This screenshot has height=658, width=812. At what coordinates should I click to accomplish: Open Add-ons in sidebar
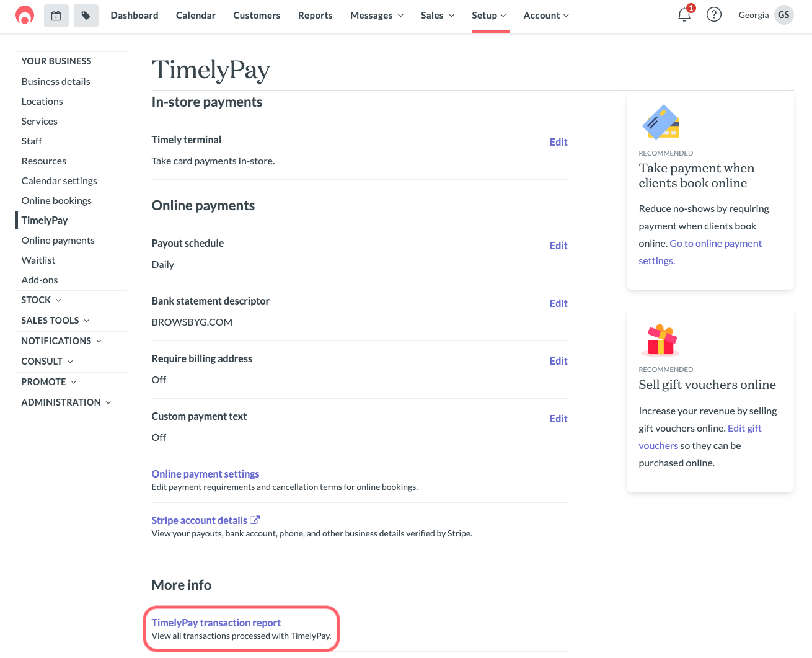click(40, 280)
